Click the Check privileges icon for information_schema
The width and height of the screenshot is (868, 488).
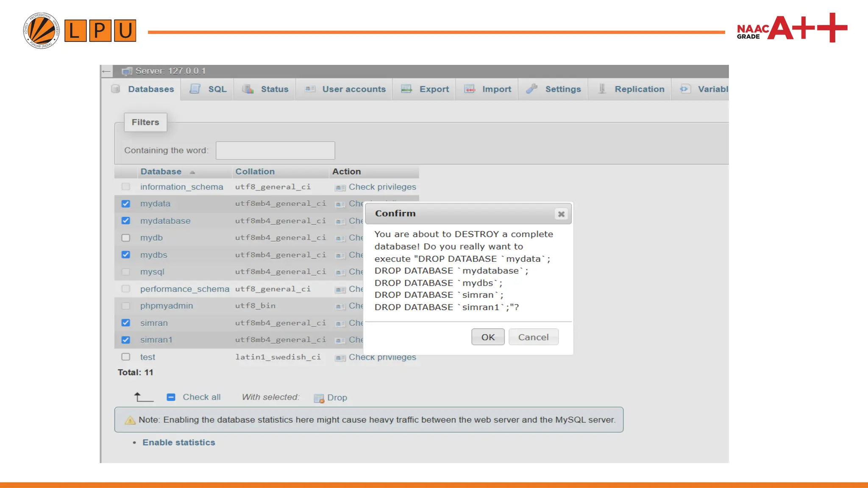(x=340, y=187)
